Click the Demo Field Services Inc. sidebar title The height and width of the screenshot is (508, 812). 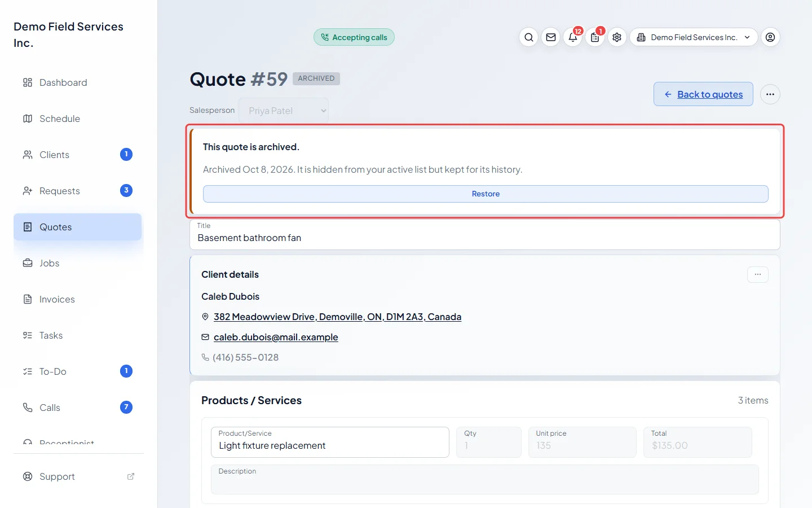point(68,34)
